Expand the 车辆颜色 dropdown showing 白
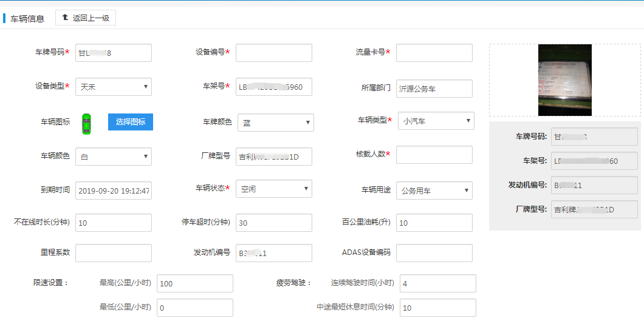The image size is (644, 321). tap(114, 157)
